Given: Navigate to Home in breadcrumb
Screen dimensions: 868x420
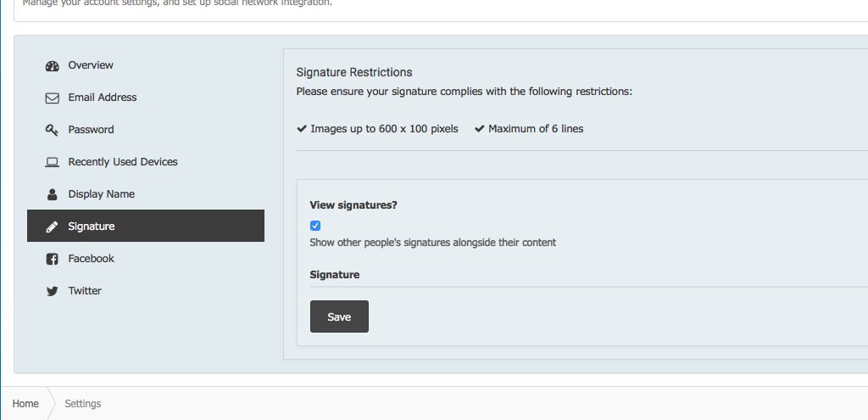Looking at the screenshot, I should (25, 403).
